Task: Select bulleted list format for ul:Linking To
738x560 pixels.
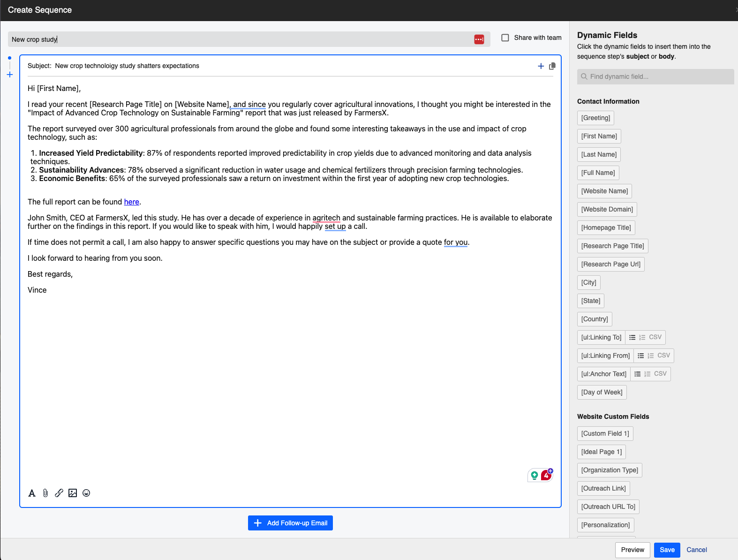Action: tap(633, 337)
